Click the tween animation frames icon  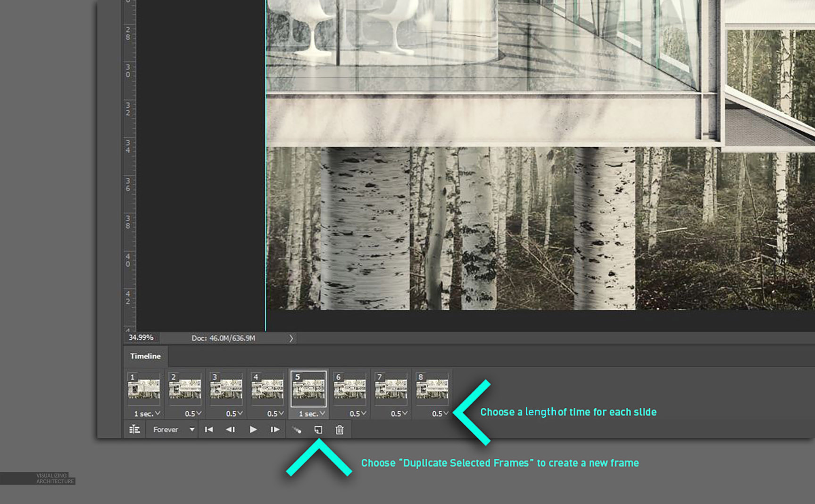tap(297, 430)
